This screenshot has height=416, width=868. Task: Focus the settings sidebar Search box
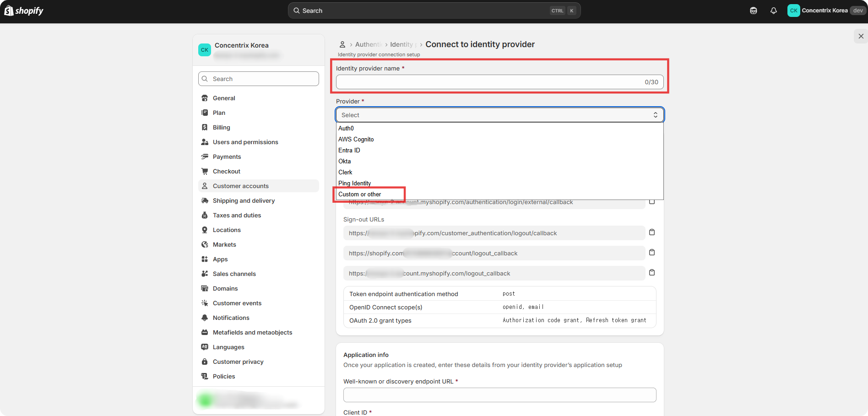(259, 79)
